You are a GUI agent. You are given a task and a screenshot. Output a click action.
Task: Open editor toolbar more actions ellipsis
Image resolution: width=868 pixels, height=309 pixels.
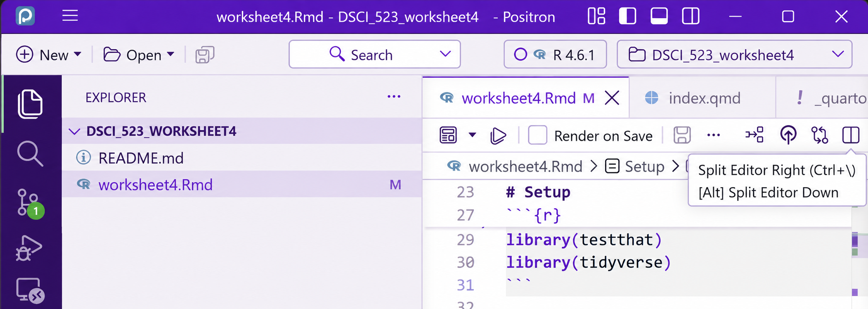[714, 135]
